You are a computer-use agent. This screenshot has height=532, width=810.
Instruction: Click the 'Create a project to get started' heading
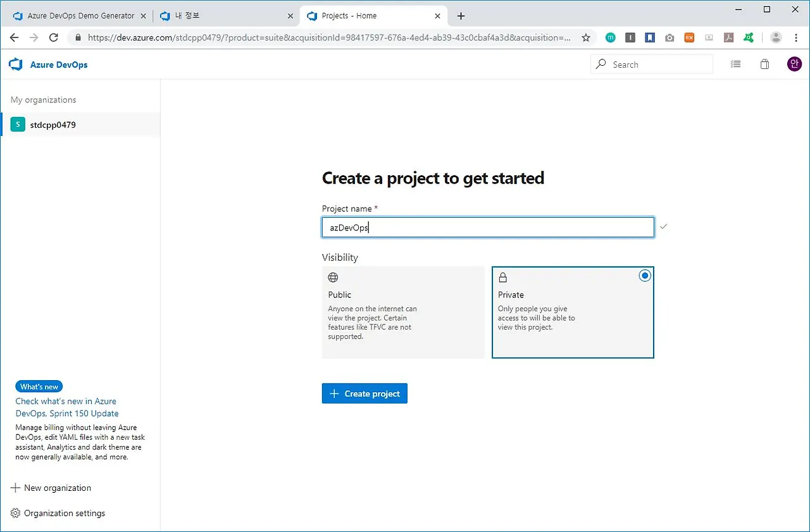[x=433, y=178]
